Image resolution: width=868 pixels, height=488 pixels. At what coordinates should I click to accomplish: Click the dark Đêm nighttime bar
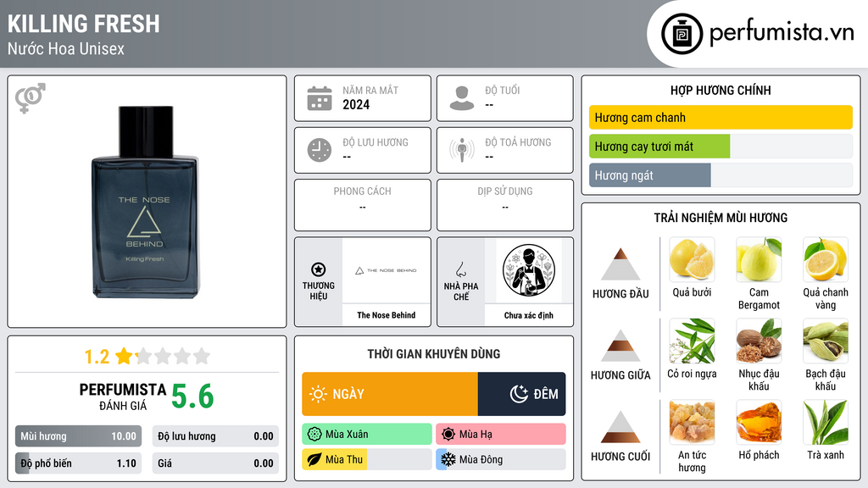521,394
